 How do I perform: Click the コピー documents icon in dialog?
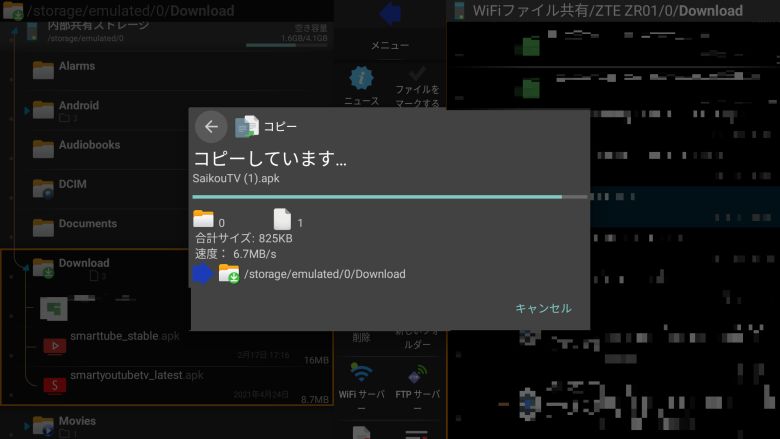coord(247,127)
